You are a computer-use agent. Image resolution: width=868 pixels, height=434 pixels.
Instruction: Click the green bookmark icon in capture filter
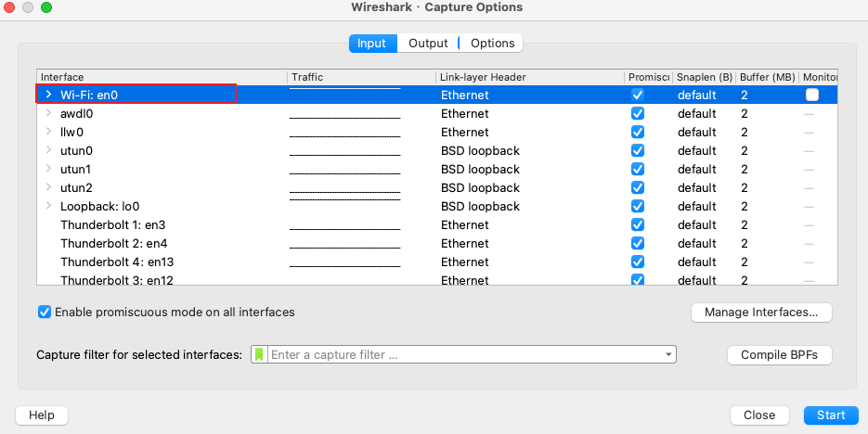click(259, 354)
